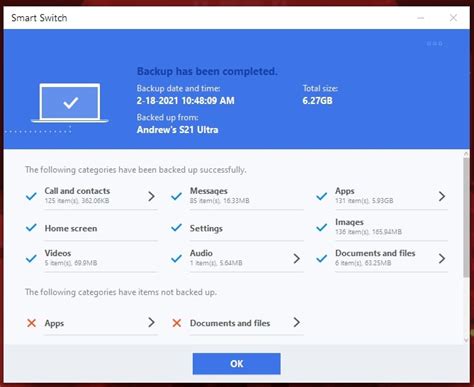Select the Audio category label
The height and width of the screenshot is (387, 474).
tap(201, 253)
